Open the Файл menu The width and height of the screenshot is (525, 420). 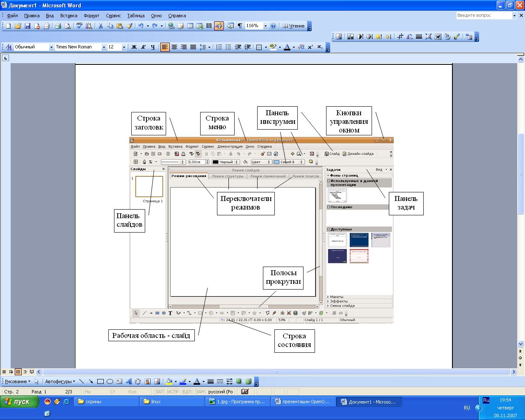click(12, 16)
